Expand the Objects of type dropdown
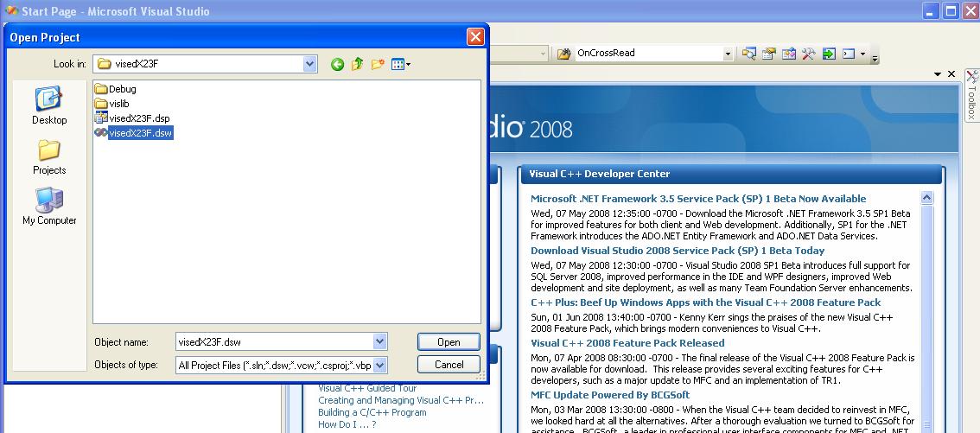 (x=380, y=365)
